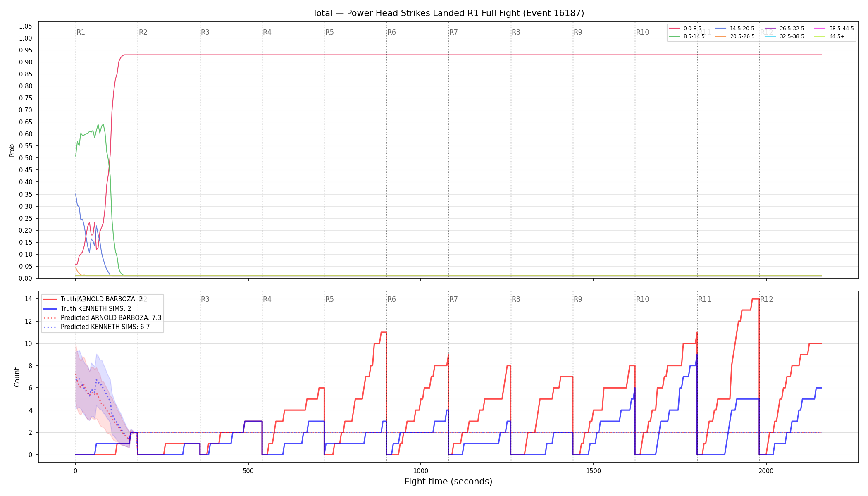The height and width of the screenshot is (496, 868).
Task: Click the "0.95" tick on the Prob axis
Action: [25, 50]
